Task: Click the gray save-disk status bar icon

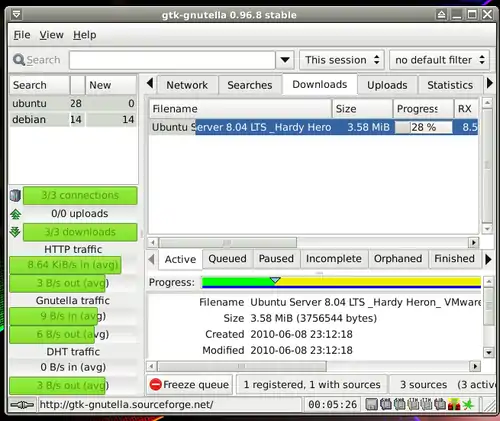Action: pyautogui.click(x=371, y=405)
